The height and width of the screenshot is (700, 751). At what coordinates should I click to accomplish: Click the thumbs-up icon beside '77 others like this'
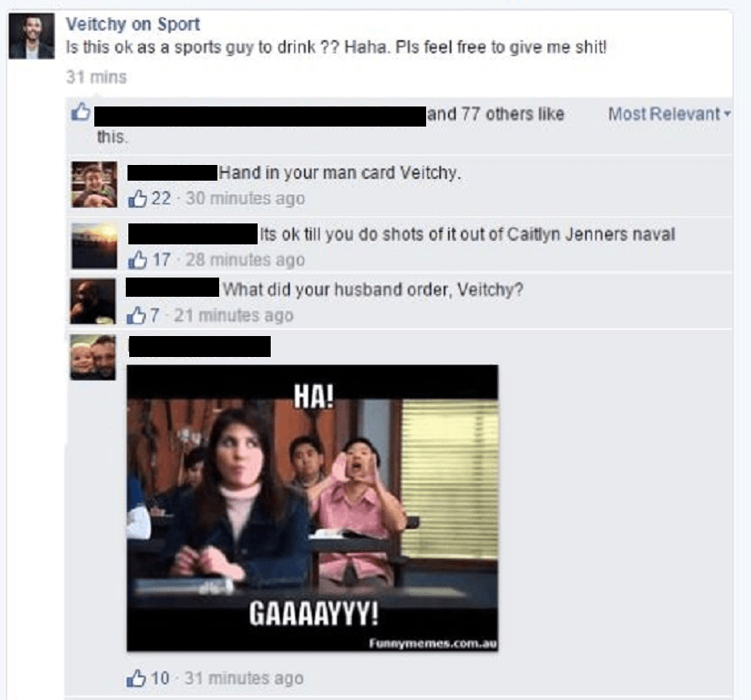(x=80, y=112)
